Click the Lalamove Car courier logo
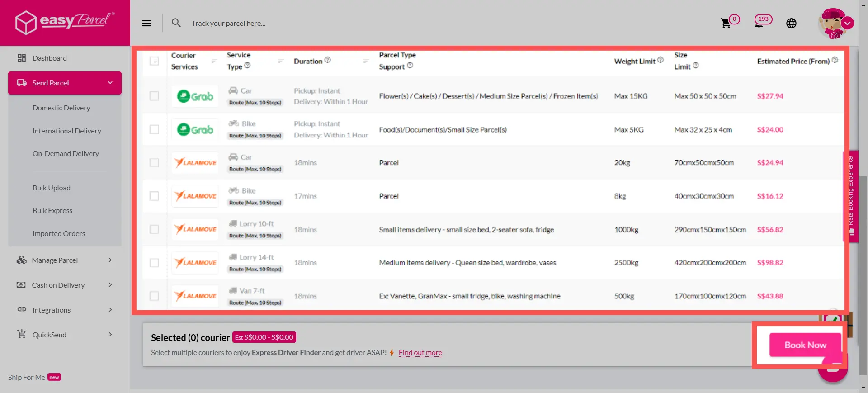 click(195, 163)
